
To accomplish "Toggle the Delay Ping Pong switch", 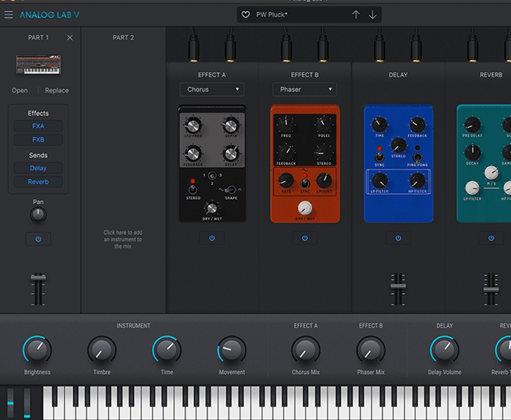I will (x=417, y=158).
